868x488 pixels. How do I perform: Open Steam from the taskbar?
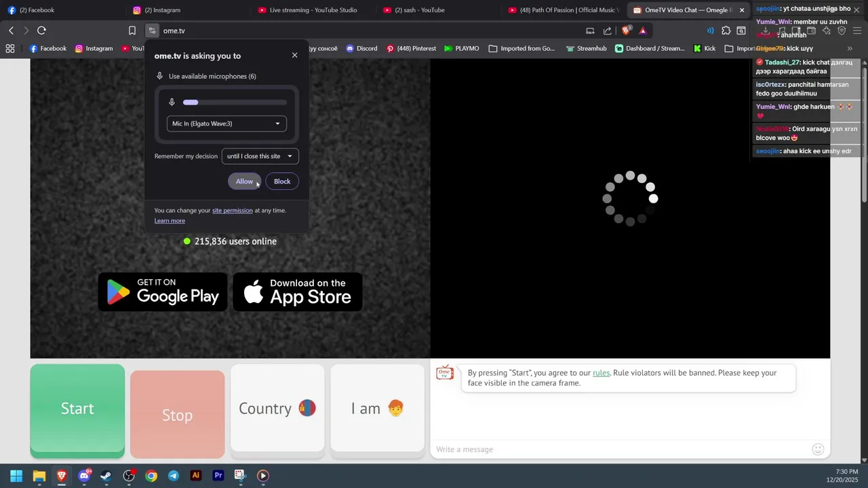106,476
